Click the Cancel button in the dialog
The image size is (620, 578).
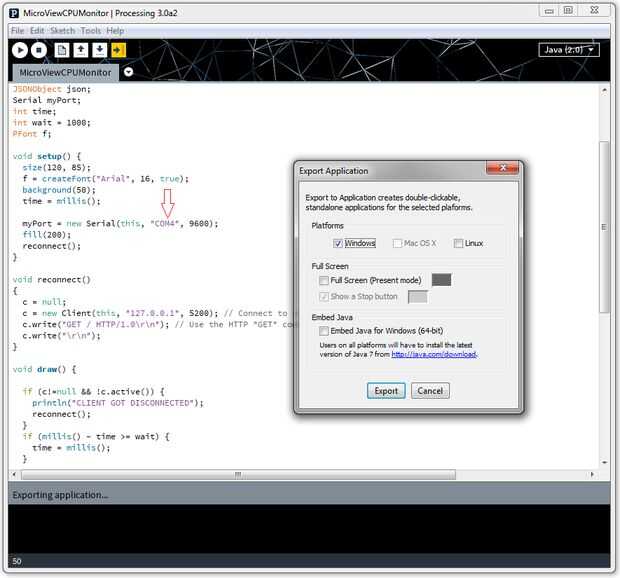pos(430,391)
